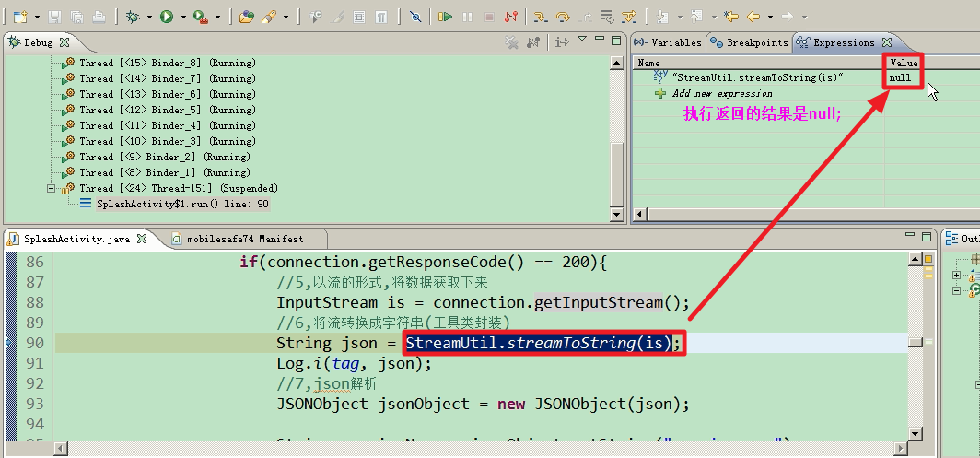This screenshot has width=980, height=458.
Task: Click the Step Return icon
Action: 584,17
